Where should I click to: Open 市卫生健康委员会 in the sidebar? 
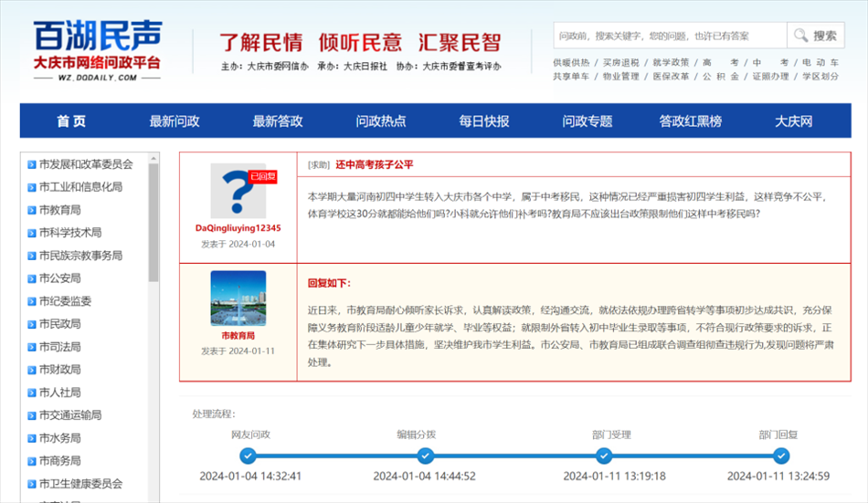pos(79,484)
